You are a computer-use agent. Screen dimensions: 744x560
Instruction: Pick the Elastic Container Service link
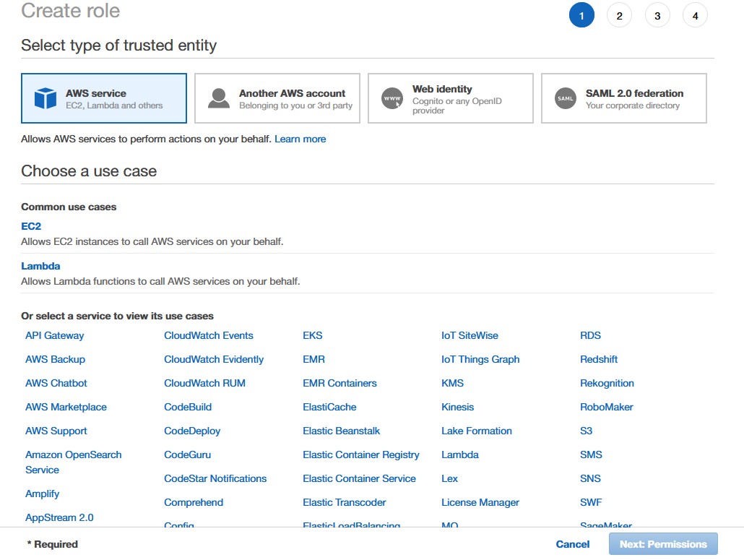(x=359, y=478)
